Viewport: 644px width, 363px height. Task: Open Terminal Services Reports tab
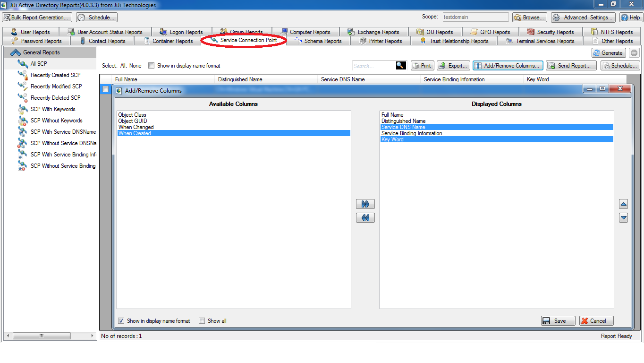coord(540,41)
